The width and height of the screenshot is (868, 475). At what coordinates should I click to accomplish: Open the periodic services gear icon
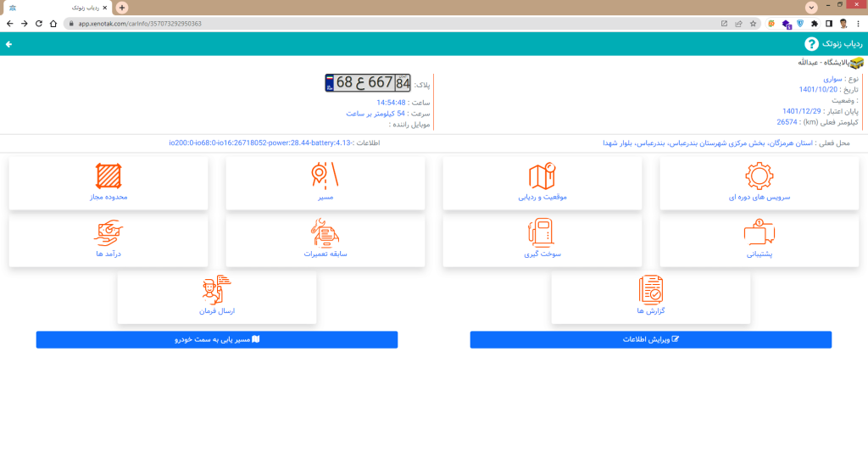759,176
